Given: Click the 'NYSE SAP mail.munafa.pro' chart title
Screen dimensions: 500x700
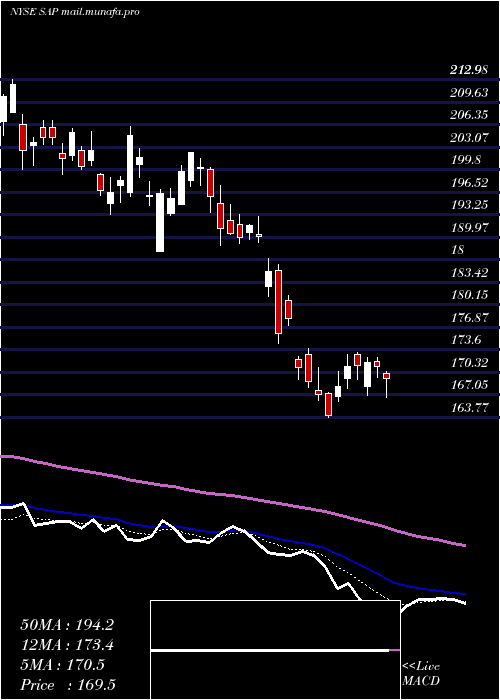Looking at the screenshot, I should point(75,12).
